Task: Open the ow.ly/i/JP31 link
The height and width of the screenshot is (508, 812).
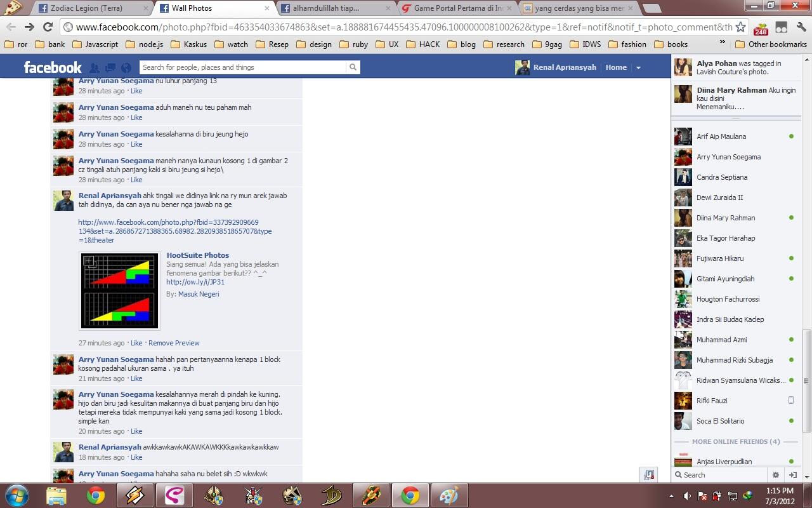Action: tap(195, 282)
